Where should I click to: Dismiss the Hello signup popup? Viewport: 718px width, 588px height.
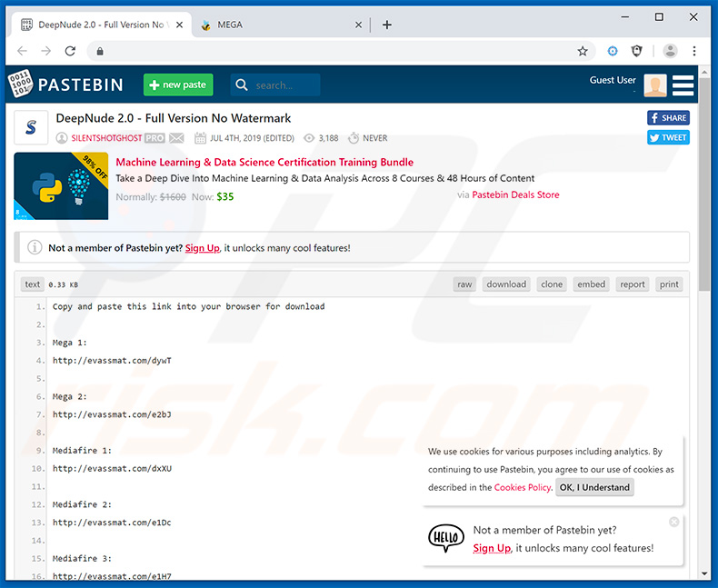[673, 522]
